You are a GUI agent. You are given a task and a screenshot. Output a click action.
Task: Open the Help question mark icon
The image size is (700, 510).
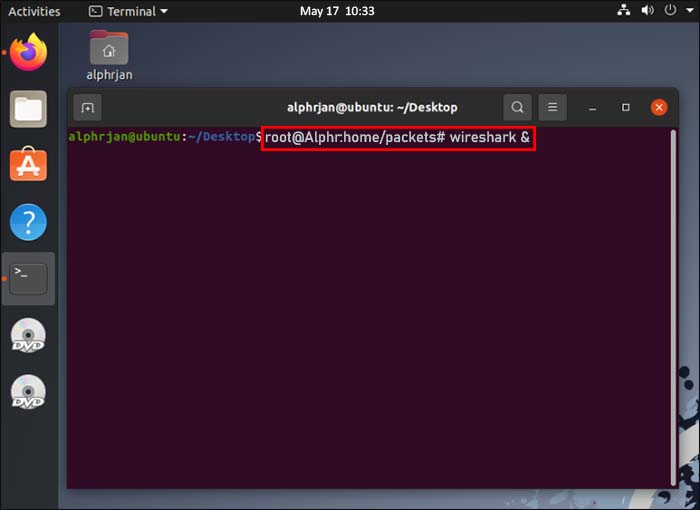pyautogui.click(x=28, y=222)
